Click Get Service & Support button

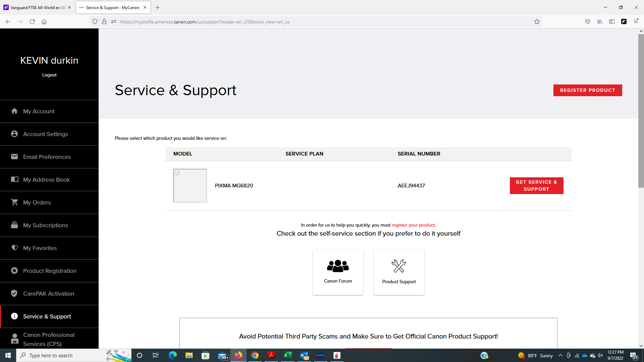pyautogui.click(x=536, y=185)
